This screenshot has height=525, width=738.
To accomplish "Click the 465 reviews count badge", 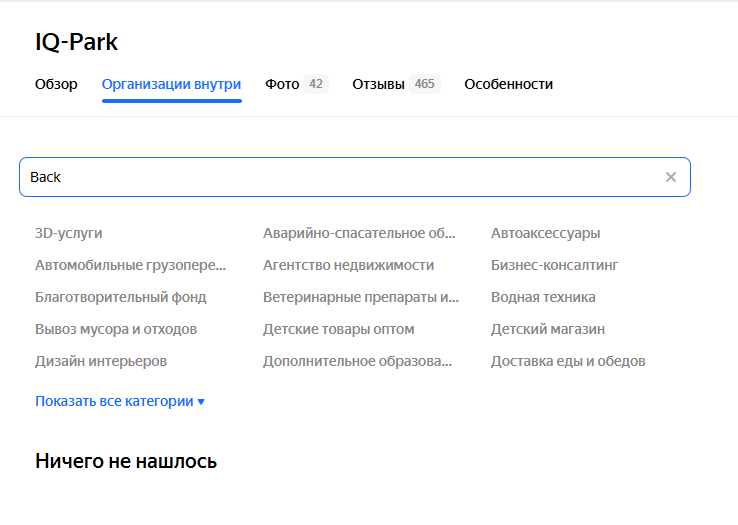I will (x=425, y=84).
